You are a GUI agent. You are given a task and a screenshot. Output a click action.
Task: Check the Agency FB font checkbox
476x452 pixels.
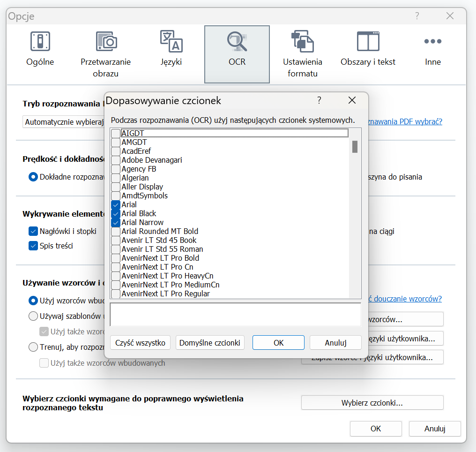click(x=116, y=169)
